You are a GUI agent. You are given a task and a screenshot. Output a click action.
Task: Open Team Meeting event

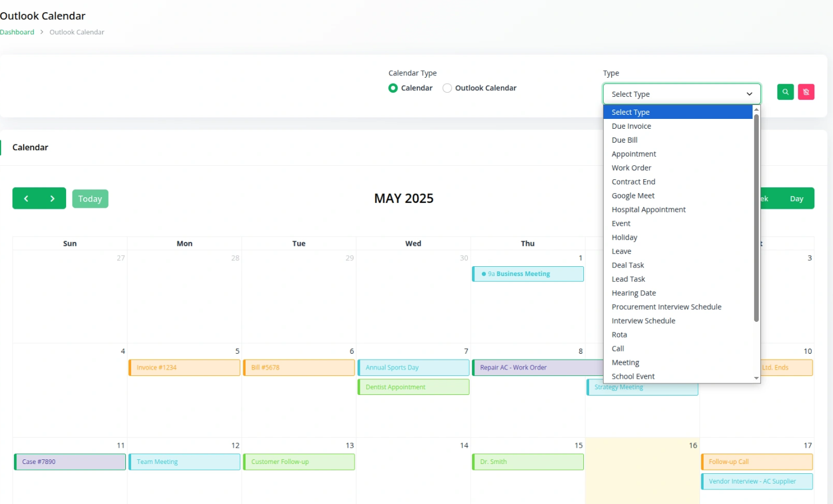click(185, 462)
